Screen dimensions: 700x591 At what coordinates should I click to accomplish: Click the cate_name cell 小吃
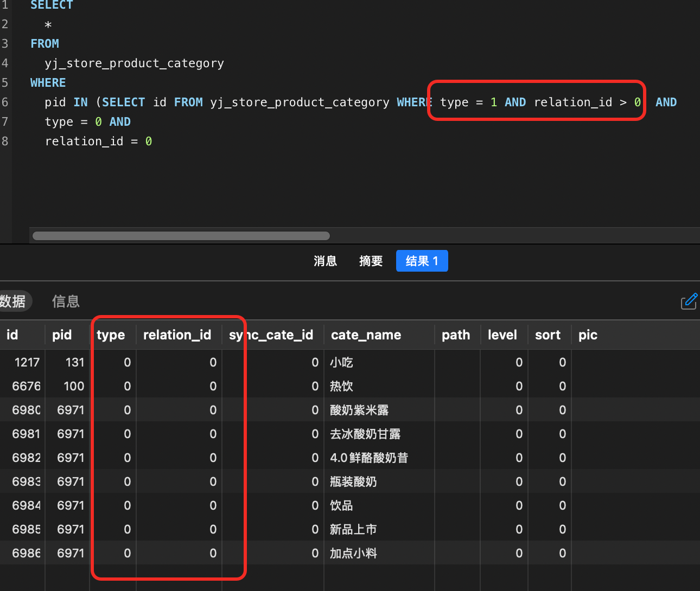coord(341,362)
